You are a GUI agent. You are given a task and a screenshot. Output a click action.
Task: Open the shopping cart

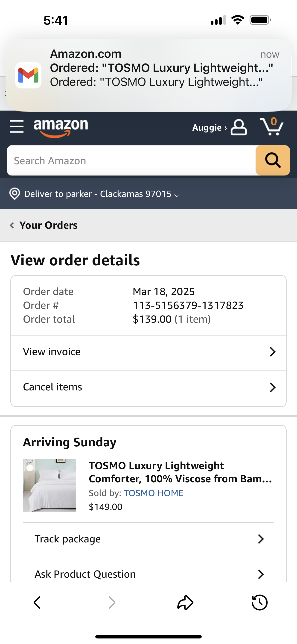[x=271, y=126]
